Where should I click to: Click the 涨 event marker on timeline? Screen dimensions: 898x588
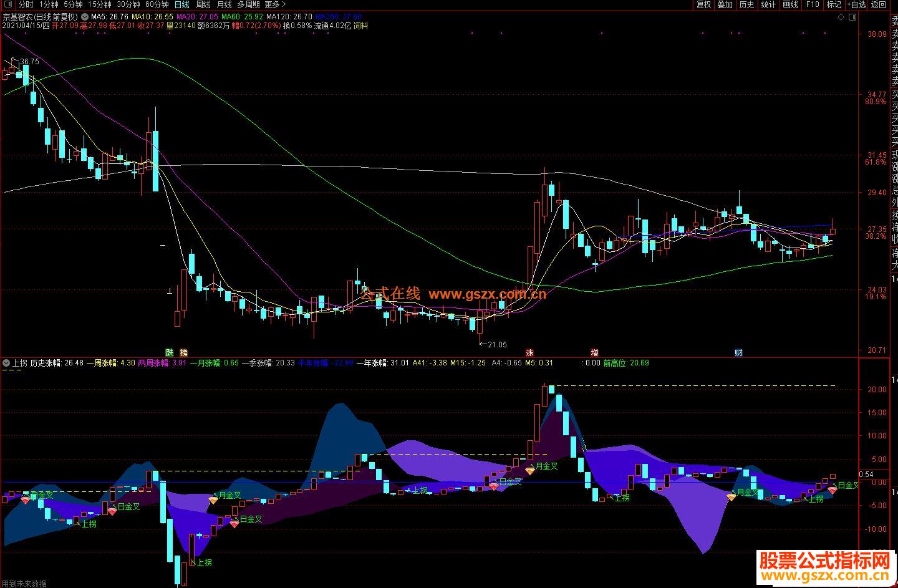click(529, 352)
